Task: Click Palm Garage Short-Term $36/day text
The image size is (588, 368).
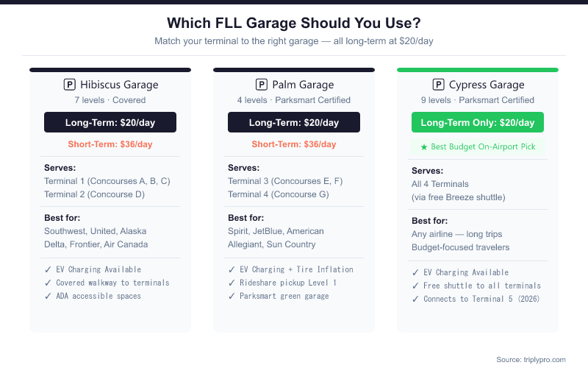Action: pos(294,144)
